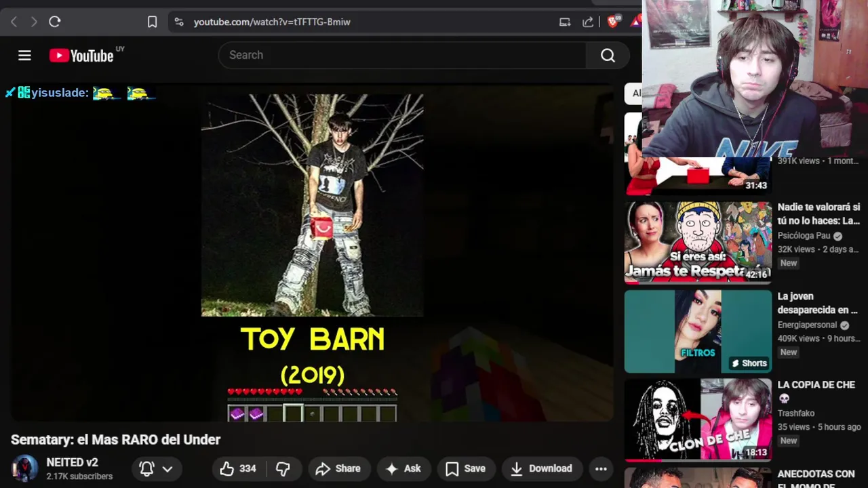Open 'Nadie te valorará si tú no lo haces' title
This screenshot has width=868, height=488.
pos(818,213)
